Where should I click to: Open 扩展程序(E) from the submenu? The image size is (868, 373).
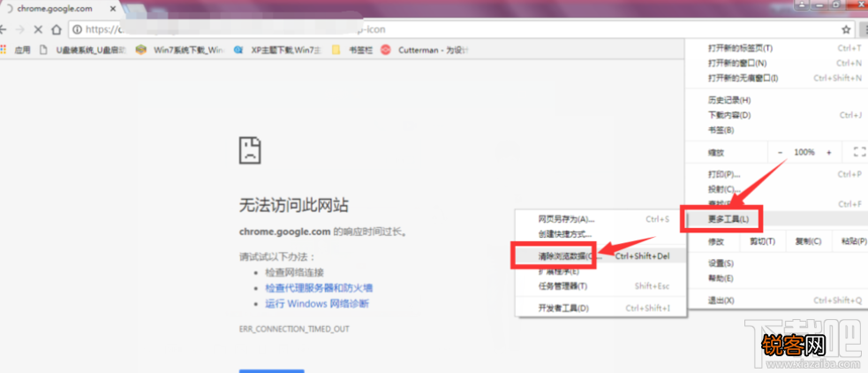[x=601, y=271]
